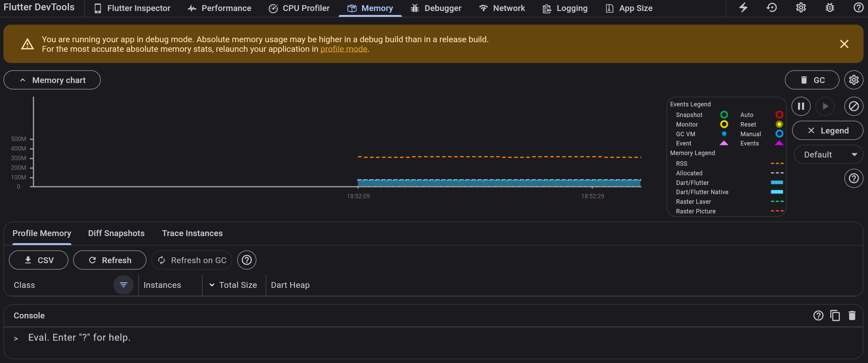Open memory chart help icon
Viewport: 868px width, 363px height.
point(854,178)
